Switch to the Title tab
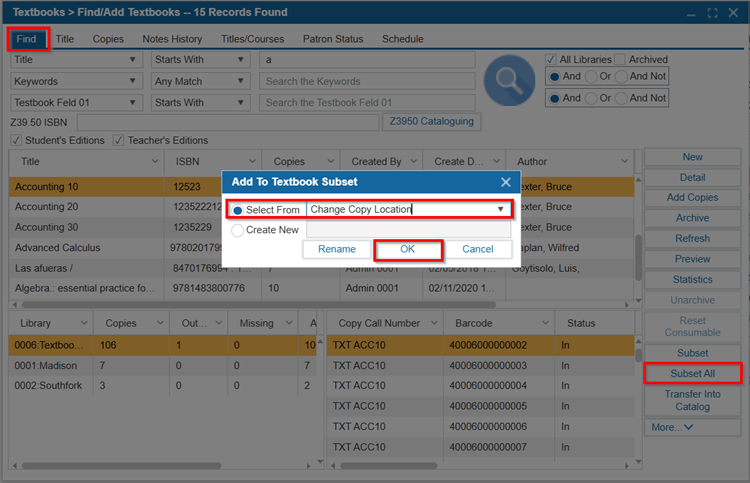Image resolution: width=750 pixels, height=483 pixels. (x=65, y=39)
